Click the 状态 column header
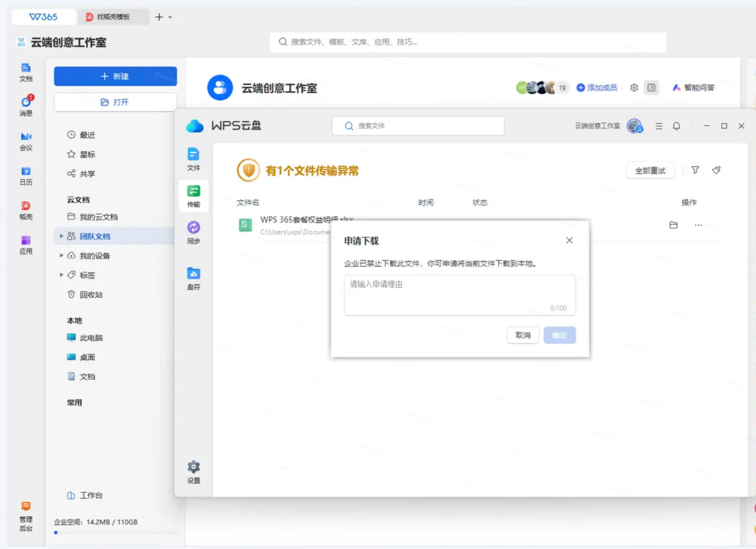This screenshot has width=756, height=549. (x=480, y=203)
